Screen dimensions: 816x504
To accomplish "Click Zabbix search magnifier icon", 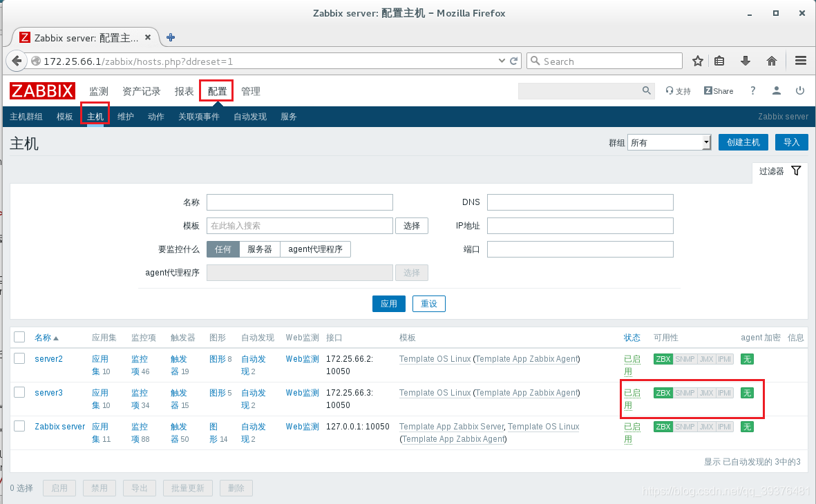I will (646, 90).
